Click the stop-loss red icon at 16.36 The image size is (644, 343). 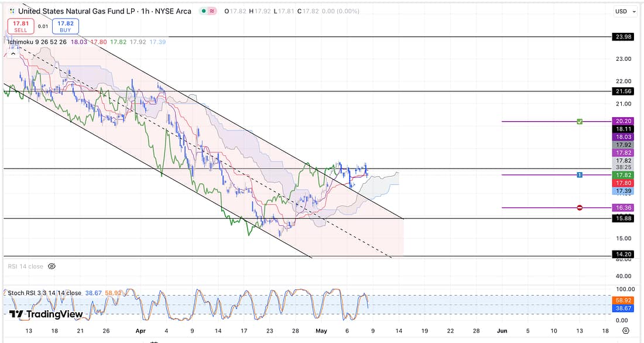coord(580,208)
